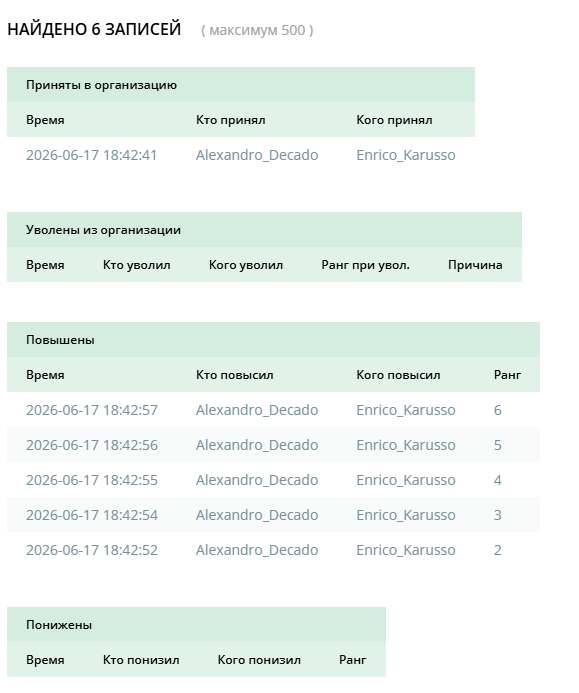Image resolution: width=579 pixels, height=693 pixels.
Task: Open the 2026-06-17 18:42:41 timestamp entry
Action: coord(91,155)
